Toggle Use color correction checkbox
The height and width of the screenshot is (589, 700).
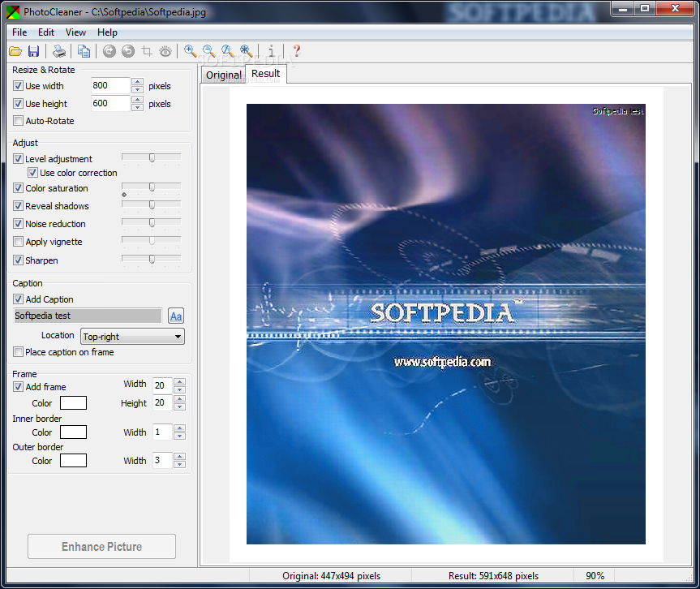coord(32,172)
